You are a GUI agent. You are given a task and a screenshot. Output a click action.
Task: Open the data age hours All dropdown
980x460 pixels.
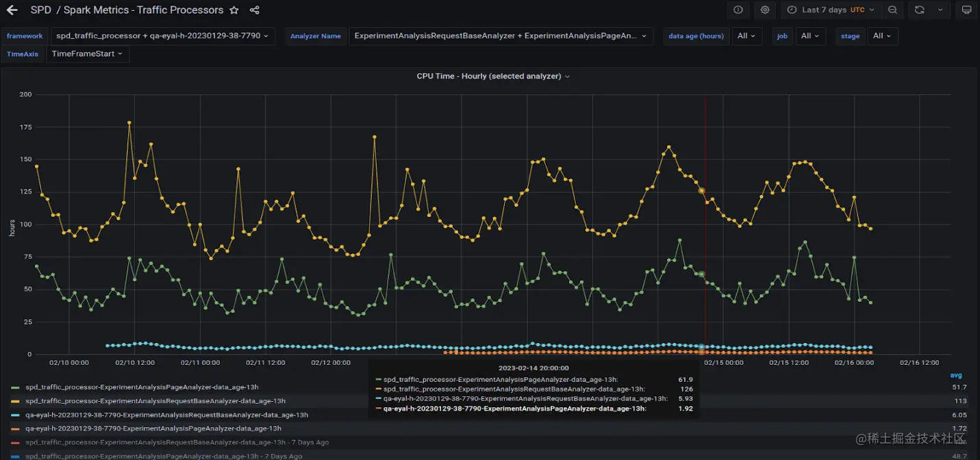point(746,36)
